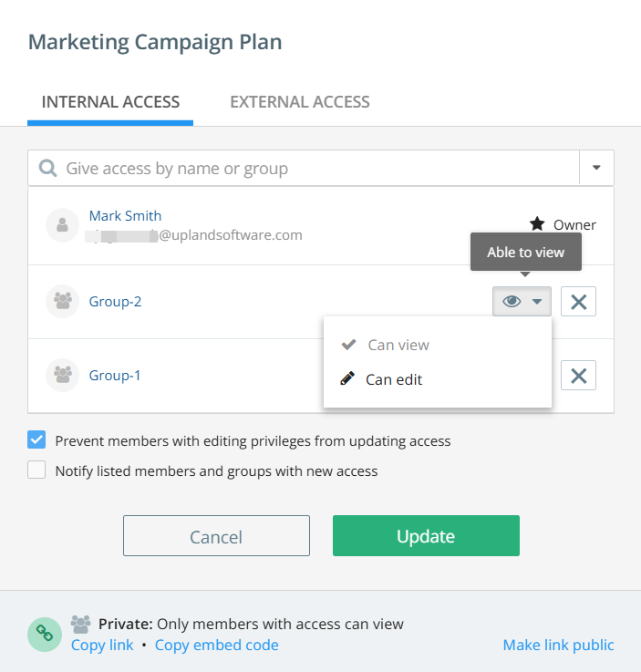The image size is (641, 672).
Task: Uncheck Prevent members from updating access
Action: click(36, 439)
